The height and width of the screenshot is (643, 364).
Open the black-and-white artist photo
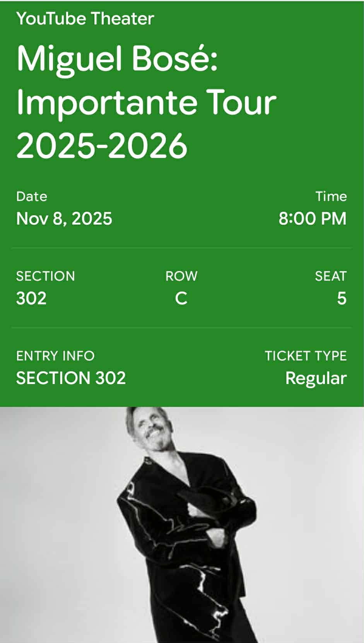click(182, 525)
